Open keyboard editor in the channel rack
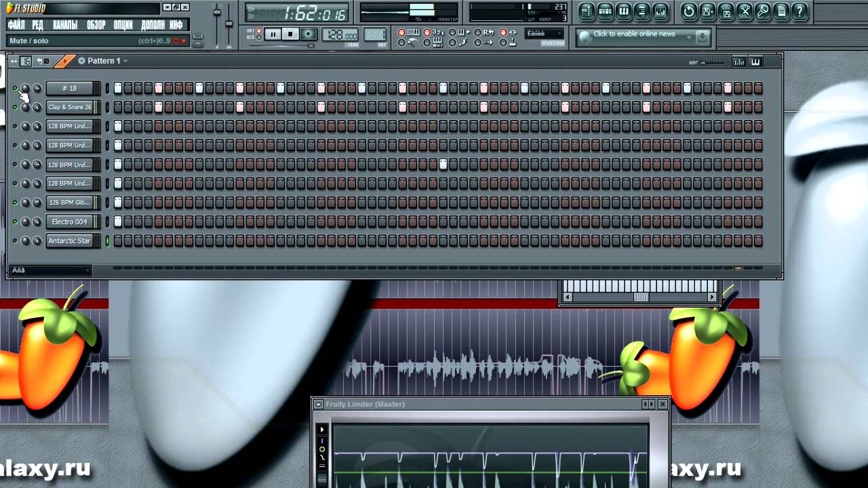Image resolution: width=868 pixels, height=488 pixels. [x=755, y=62]
